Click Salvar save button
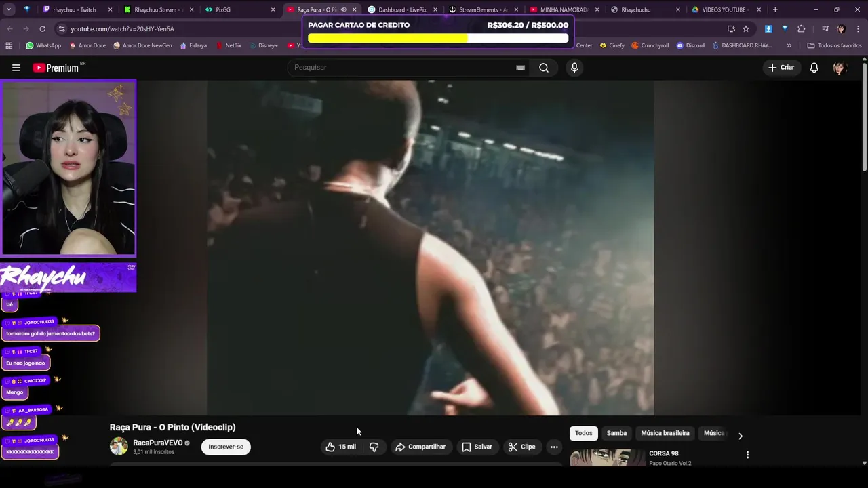Screen dimensions: 868x488 (x=477, y=447)
